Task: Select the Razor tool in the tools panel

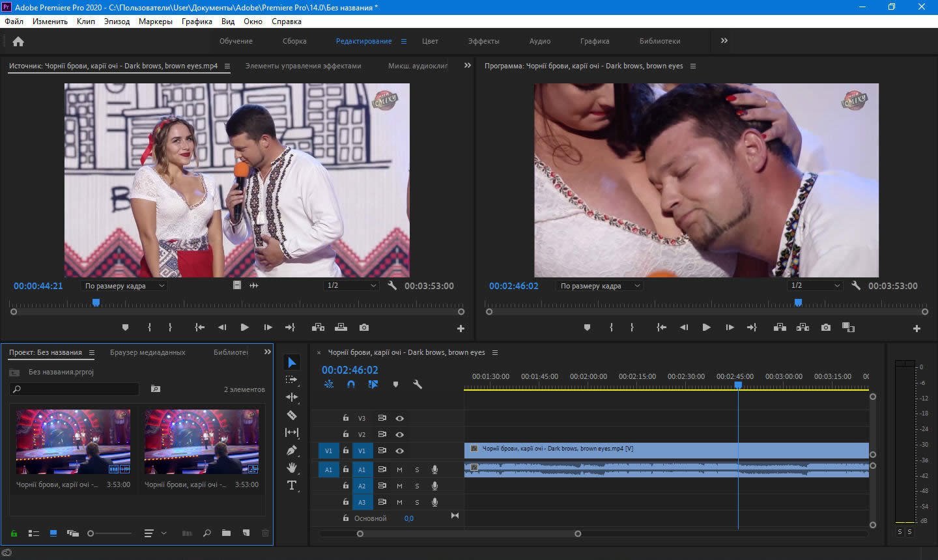Action: pos(292,415)
